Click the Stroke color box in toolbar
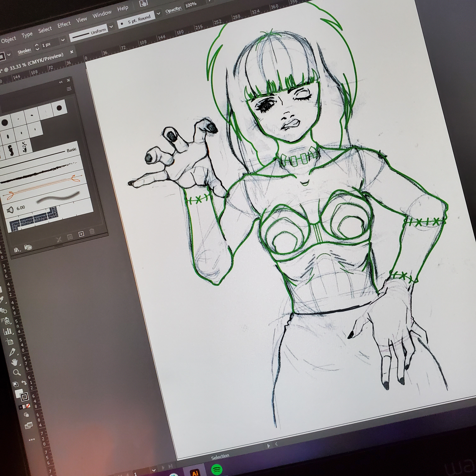The width and height of the screenshot is (476, 476). click(x=24, y=397)
